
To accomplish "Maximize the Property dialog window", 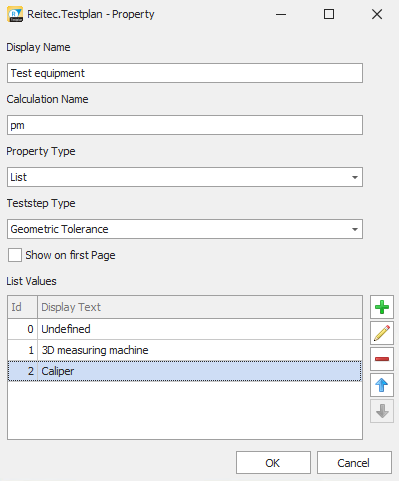I will click(x=329, y=14).
